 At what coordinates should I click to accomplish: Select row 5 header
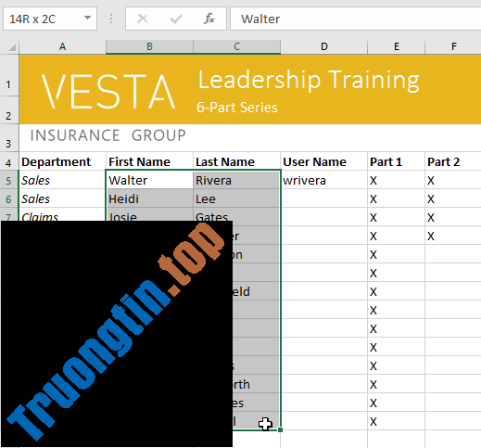coord(9,181)
